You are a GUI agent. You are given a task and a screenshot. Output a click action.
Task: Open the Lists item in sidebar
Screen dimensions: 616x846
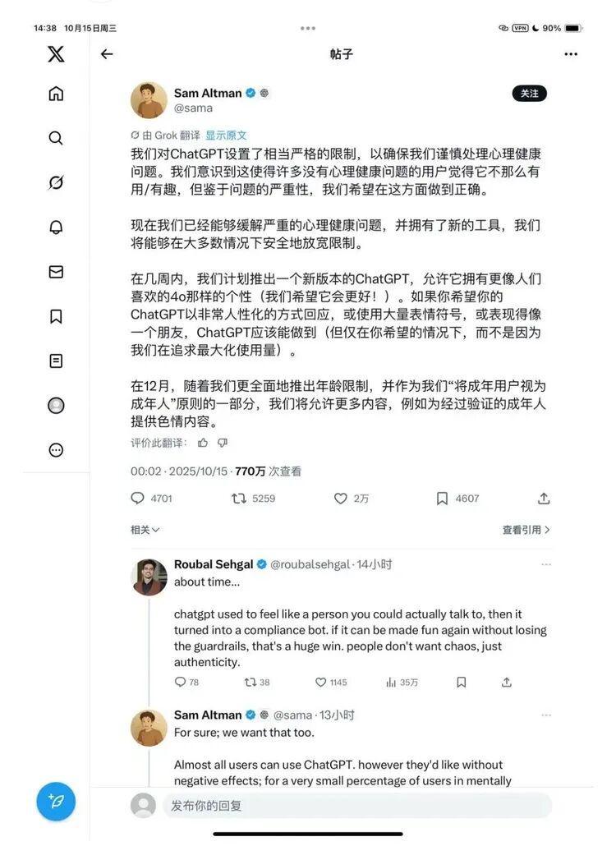[x=56, y=361]
